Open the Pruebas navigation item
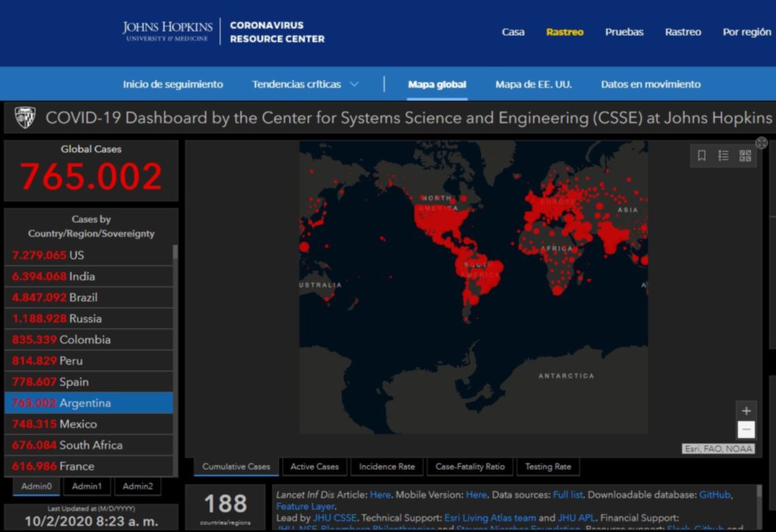Image resolution: width=776 pixels, height=532 pixels. click(624, 32)
